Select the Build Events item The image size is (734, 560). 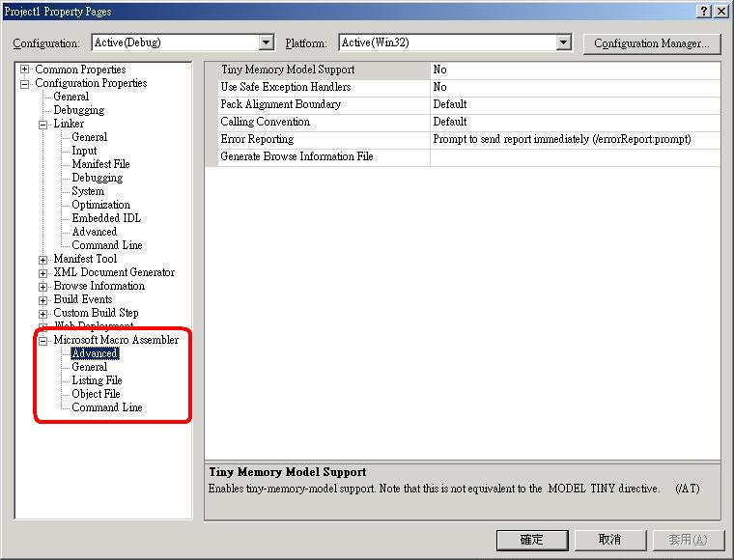(x=83, y=299)
